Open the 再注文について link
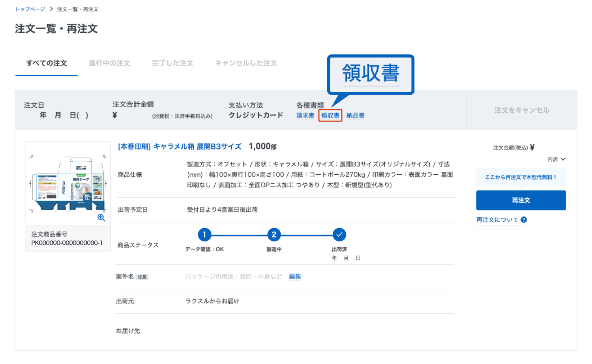Image resolution: width=592 pixels, height=364 pixels. (x=497, y=220)
